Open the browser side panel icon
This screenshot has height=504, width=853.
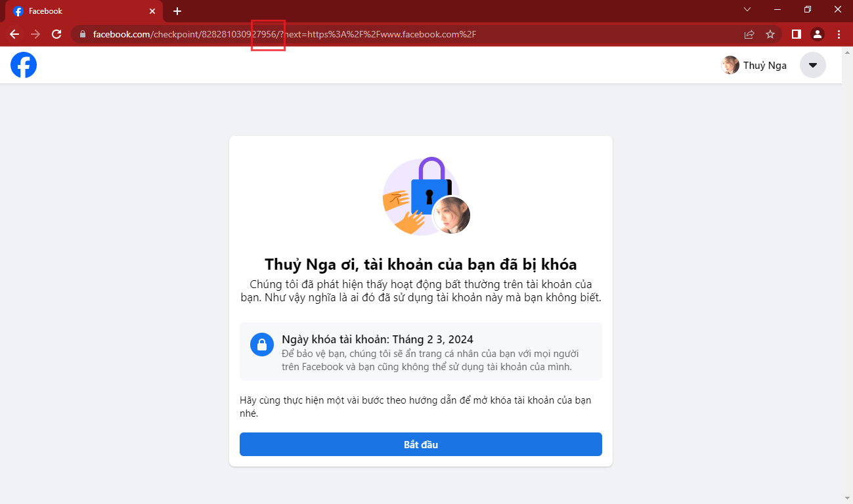796,34
